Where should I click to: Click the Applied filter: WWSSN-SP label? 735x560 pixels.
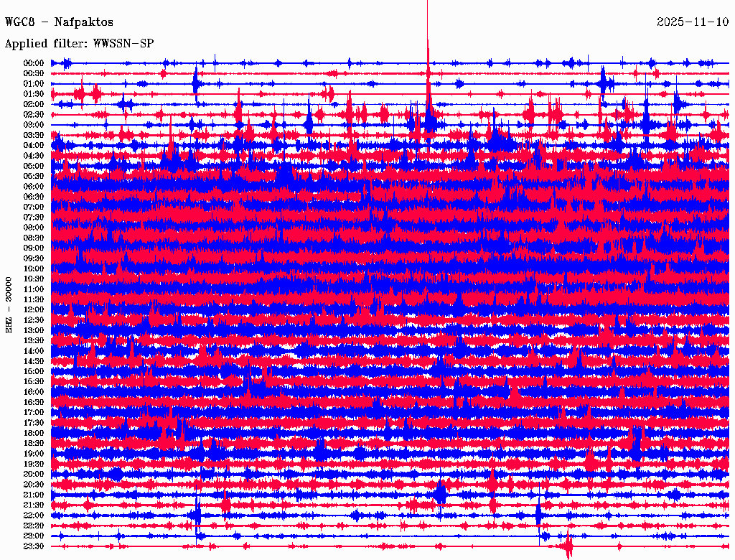pyautogui.click(x=79, y=44)
